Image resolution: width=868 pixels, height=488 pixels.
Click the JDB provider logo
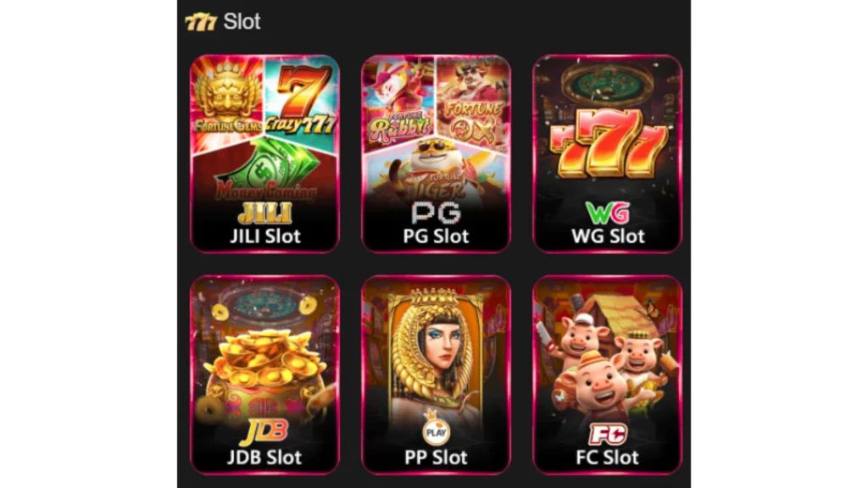tap(264, 432)
